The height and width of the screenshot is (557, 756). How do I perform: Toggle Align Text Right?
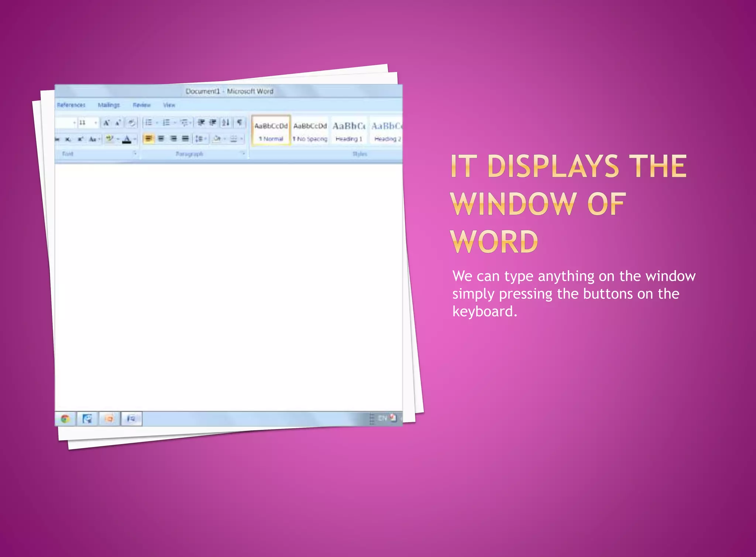(173, 139)
